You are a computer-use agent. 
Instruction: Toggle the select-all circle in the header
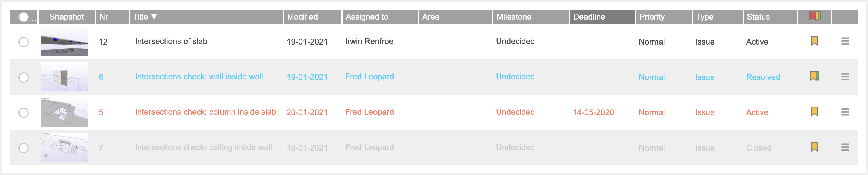23,17
